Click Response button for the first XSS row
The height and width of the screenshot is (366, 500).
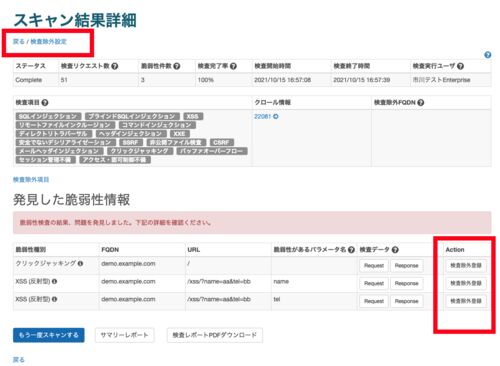pyautogui.click(x=407, y=283)
